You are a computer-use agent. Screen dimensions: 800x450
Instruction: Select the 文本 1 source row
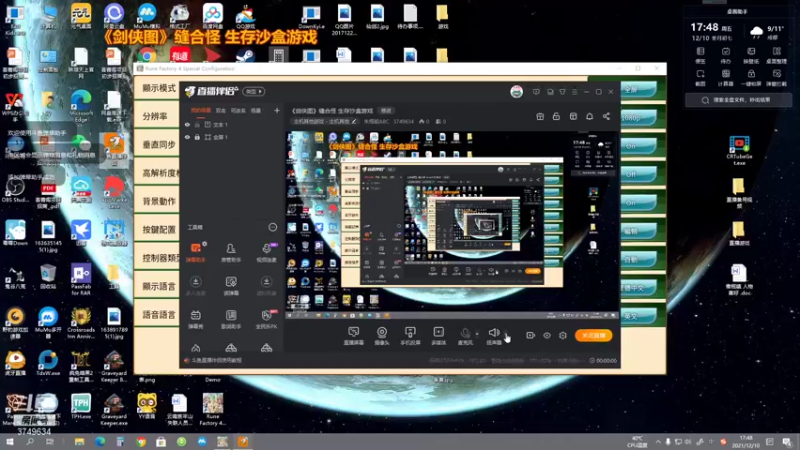click(x=232, y=124)
